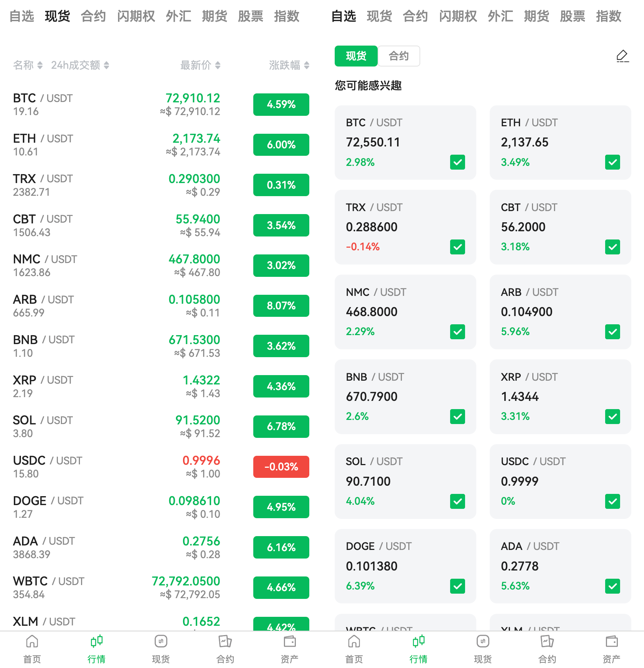Uncheck the CBT / USDT suggestion card checkbox
Image resolution: width=644 pixels, height=668 pixels.
(x=612, y=247)
